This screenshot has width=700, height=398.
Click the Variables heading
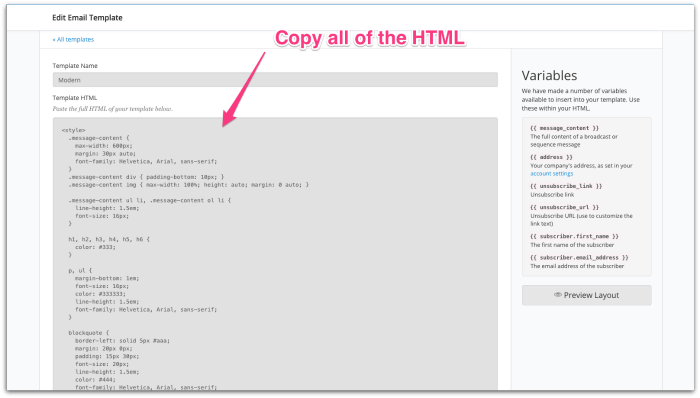point(549,75)
